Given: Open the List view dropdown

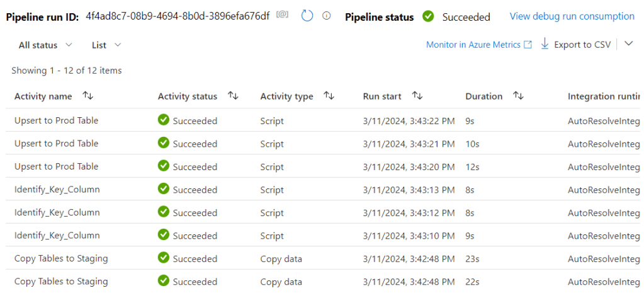Looking at the screenshot, I should pos(106,45).
